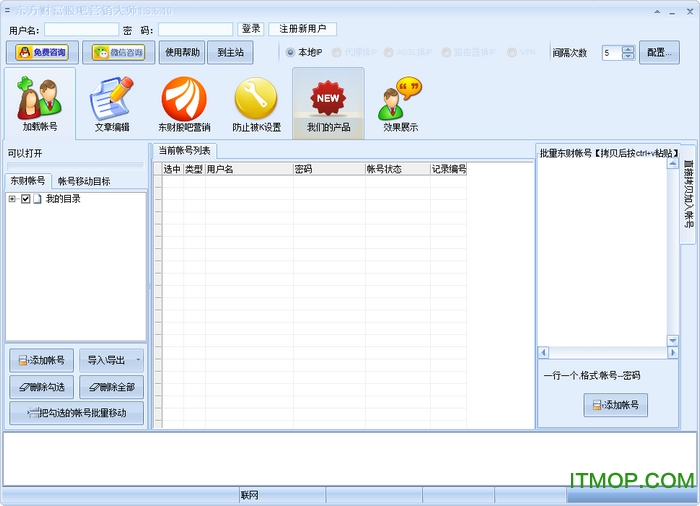
Task: Select the ADSL换IP radio option
Action: pos(408,53)
